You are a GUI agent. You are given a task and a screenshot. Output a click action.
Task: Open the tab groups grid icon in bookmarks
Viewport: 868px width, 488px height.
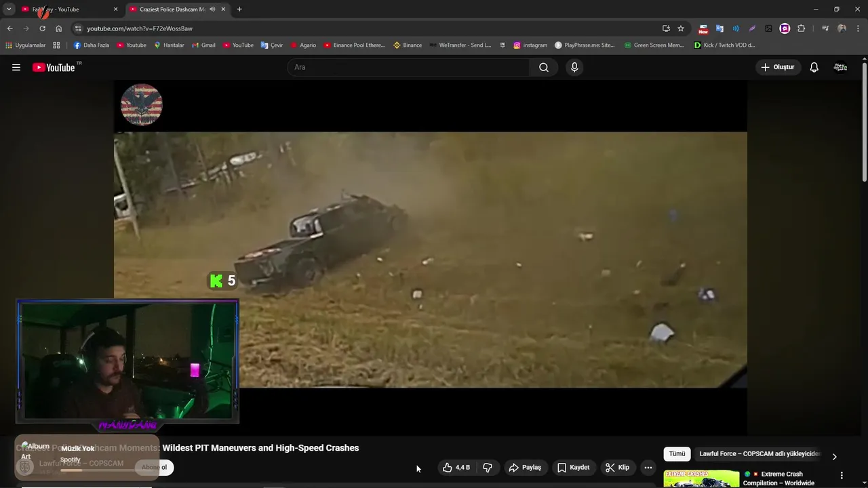(x=56, y=45)
